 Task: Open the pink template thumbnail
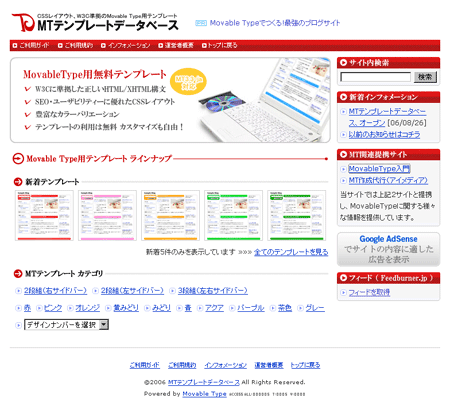click(x=107, y=215)
